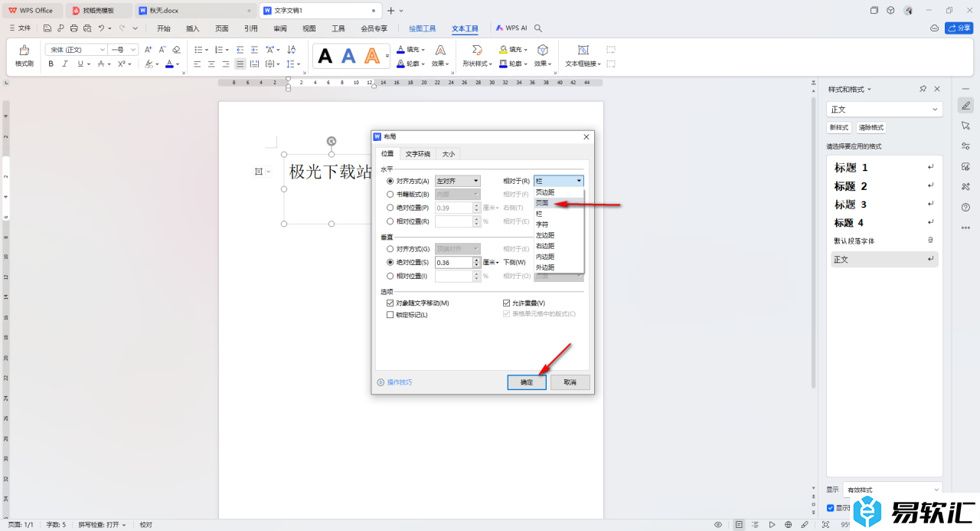Open the 绘图工具 ribbon tab
Viewport: 980px width, 531px height.
coord(422,28)
